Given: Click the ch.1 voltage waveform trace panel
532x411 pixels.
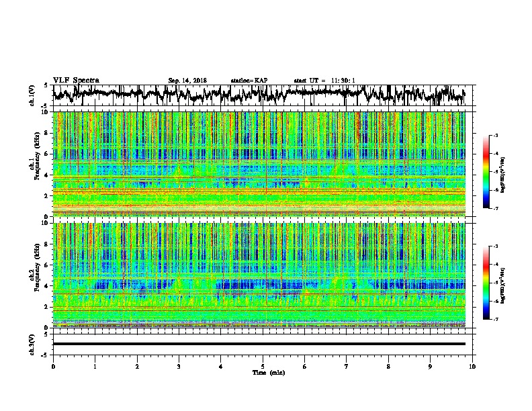Looking at the screenshot, I should coord(264,95).
